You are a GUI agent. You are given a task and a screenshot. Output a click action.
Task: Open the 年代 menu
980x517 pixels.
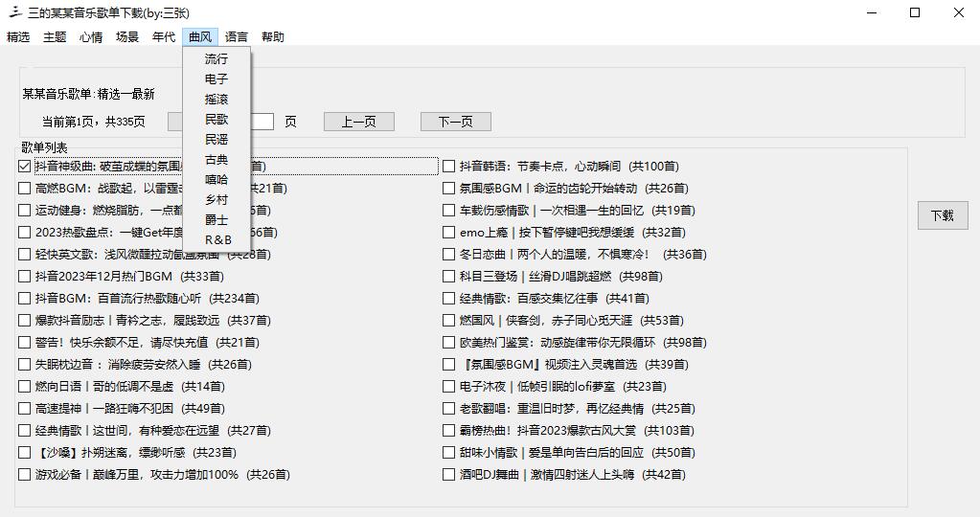click(164, 36)
